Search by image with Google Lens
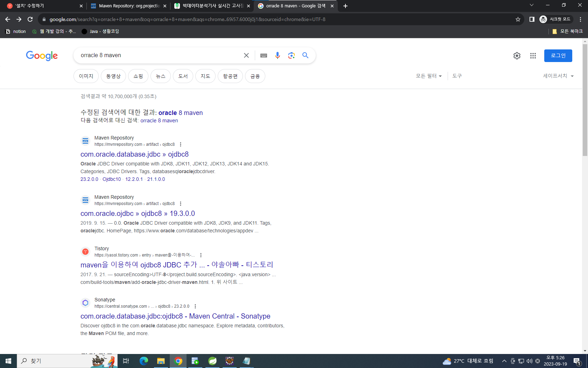This screenshot has width=588, height=368. [x=292, y=55]
